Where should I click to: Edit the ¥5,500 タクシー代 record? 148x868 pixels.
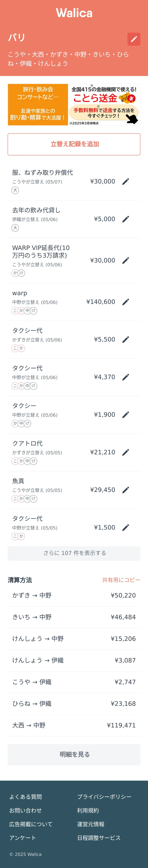click(125, 339)
